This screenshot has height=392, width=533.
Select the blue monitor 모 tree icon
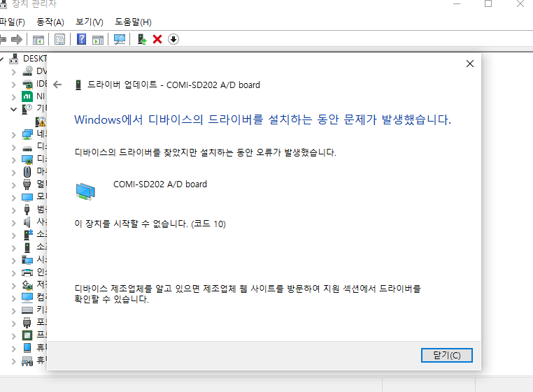click(x=27, y=197)
